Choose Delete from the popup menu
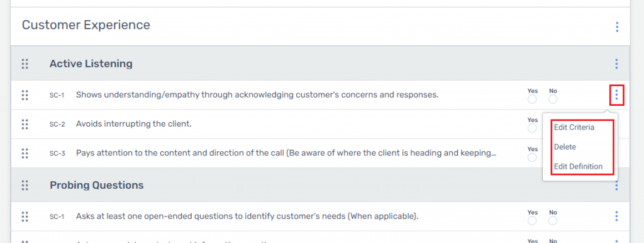This screenshot has width=644, height=243. [x=565, y=147]
